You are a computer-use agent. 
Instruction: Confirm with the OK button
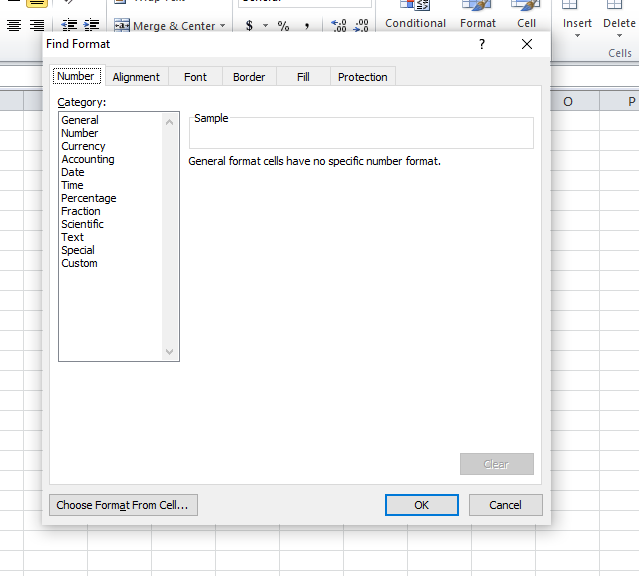[422, 505]
